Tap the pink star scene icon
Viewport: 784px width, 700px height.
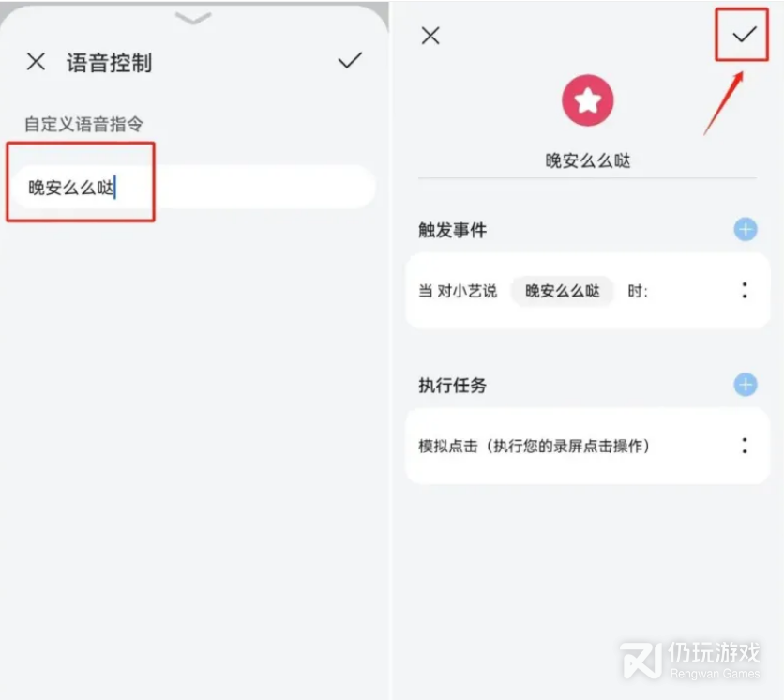coord(587,100)
